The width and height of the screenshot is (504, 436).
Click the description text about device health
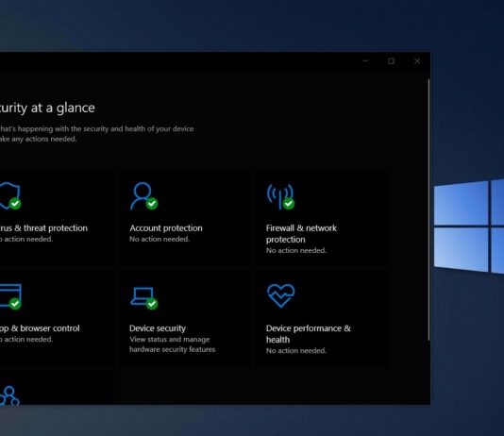click(97, 134)
